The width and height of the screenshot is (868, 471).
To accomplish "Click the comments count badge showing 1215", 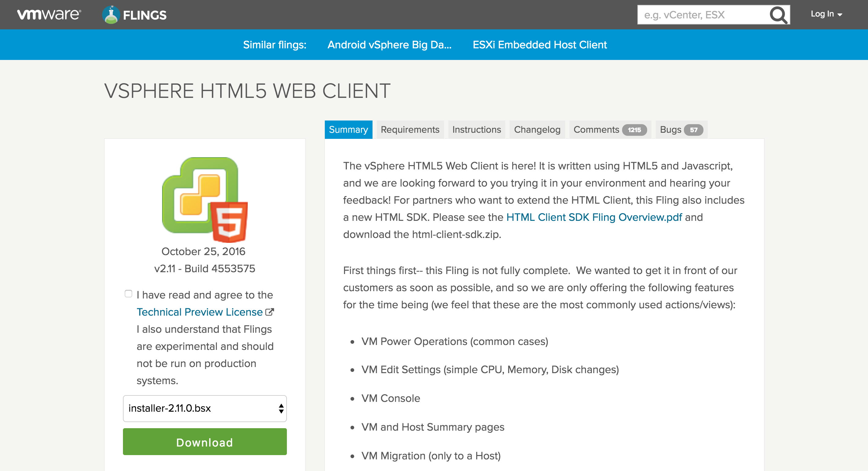I will (x=635, y=129).
